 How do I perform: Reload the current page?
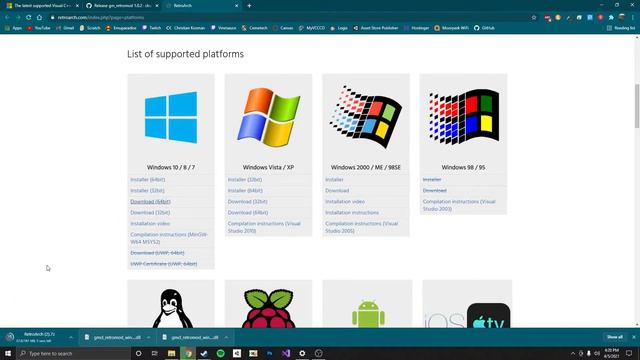click(x=29, y=18)
